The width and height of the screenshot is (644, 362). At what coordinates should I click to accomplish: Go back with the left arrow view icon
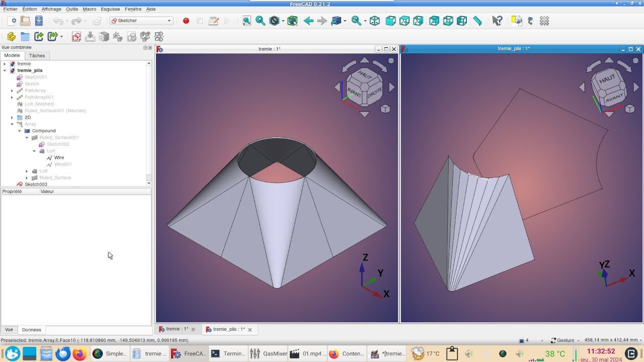[308, 21]
